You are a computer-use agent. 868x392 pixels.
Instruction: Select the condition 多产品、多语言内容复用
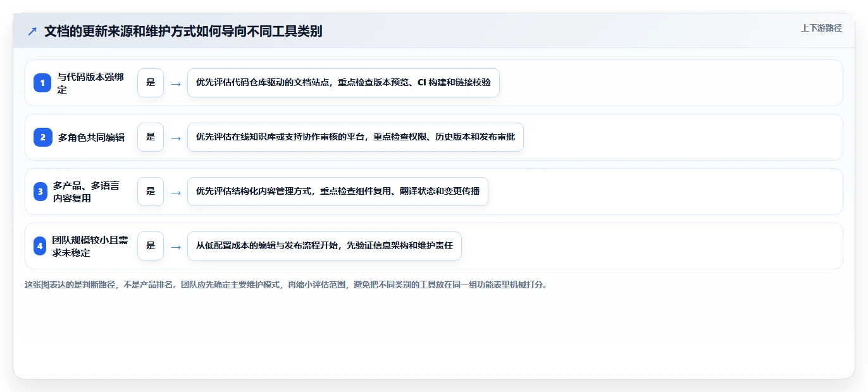pyautogui.click(x=86, y=192)
